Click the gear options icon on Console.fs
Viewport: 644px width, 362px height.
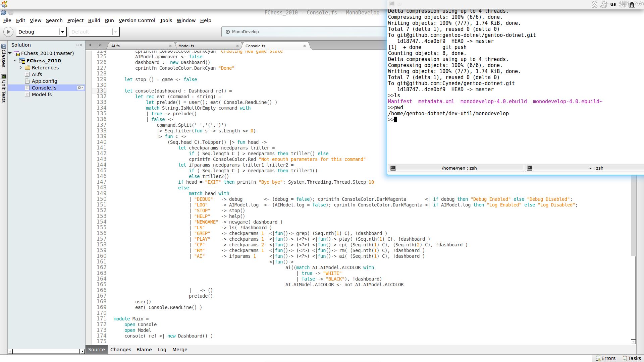[80, 88]
